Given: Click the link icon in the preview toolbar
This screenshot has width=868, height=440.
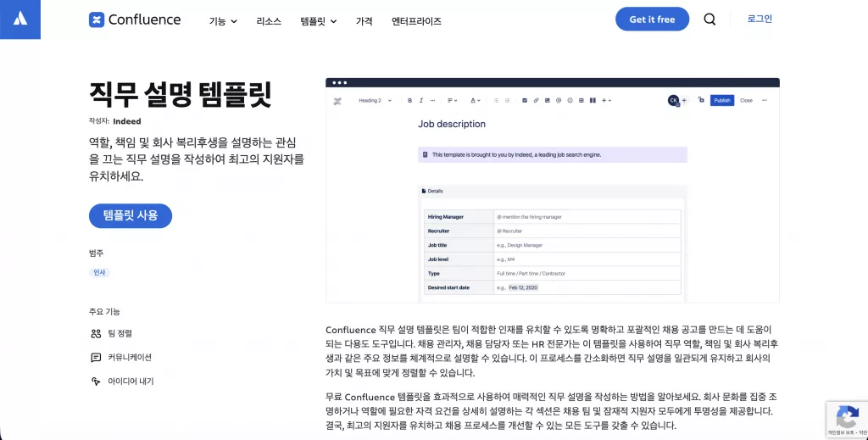Looking at the screenshot, I should [536, 100].
